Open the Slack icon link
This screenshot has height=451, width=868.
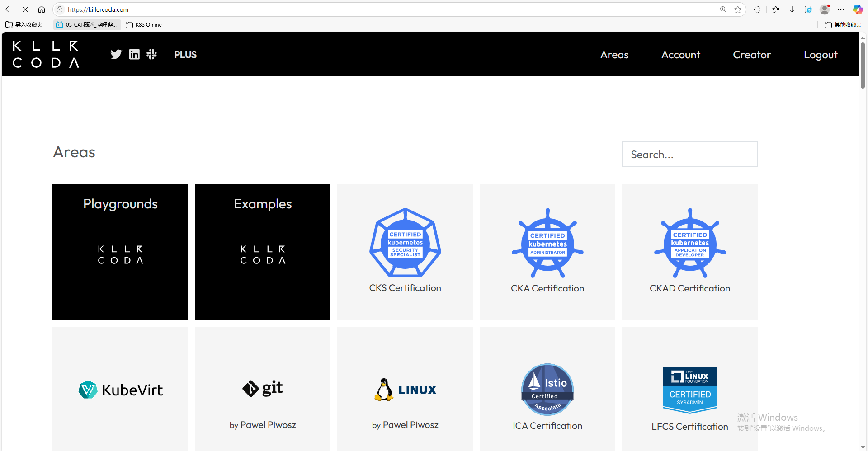(x=152, y=54)
